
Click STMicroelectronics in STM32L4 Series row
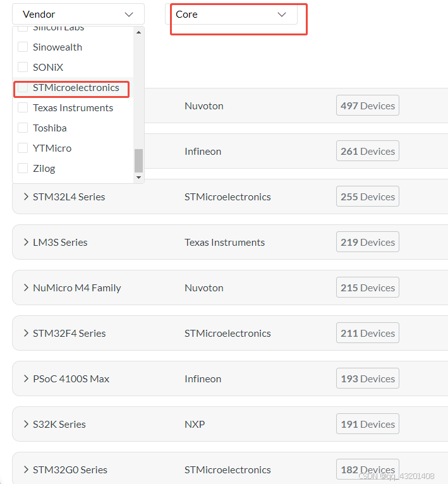pos(227,197)
